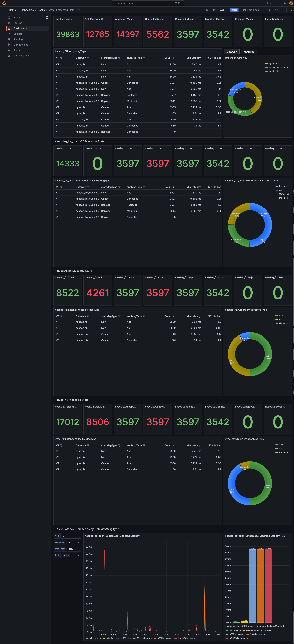The image size is (294, 644).
Task: Click the Apps layers icon in the sidebar
Action: [x=9, y=50]
